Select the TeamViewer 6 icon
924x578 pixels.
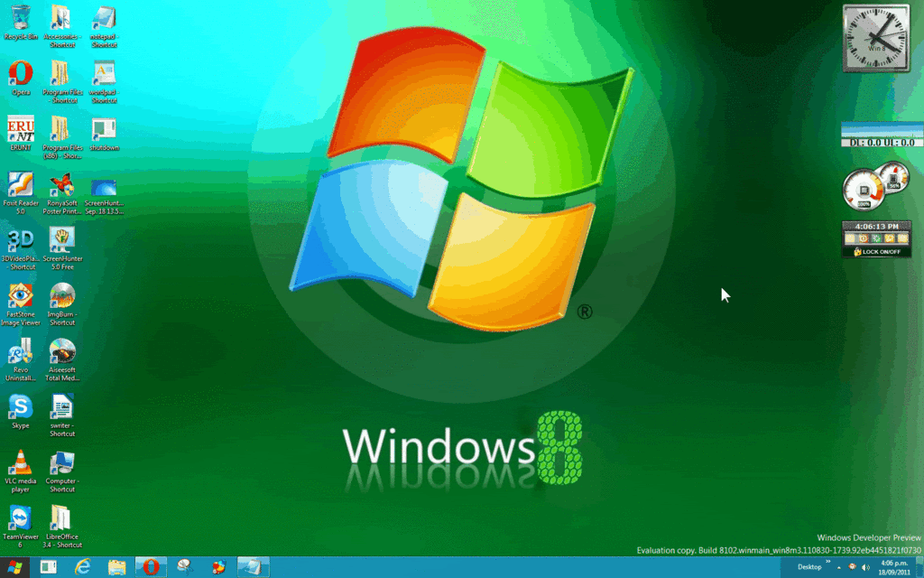click(21, 527)
